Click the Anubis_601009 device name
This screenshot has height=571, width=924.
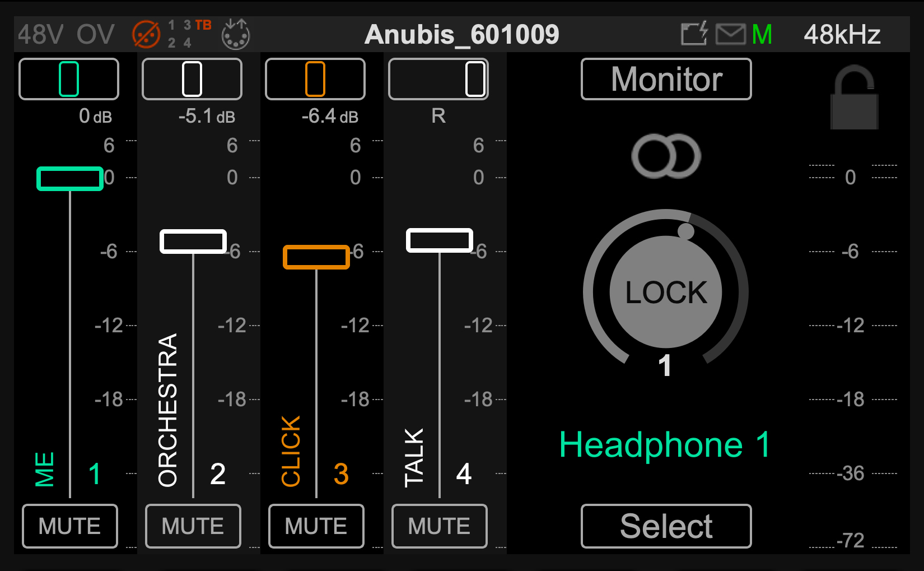461,35
